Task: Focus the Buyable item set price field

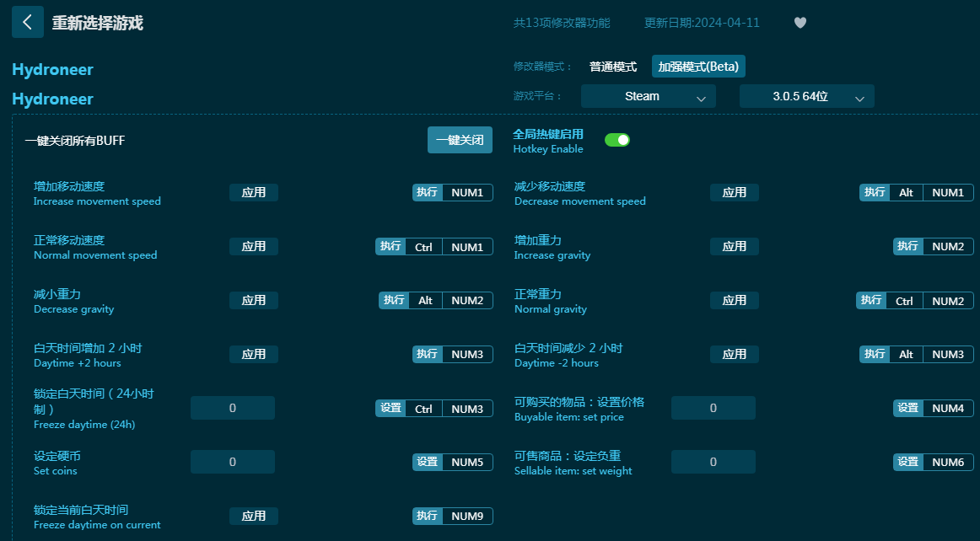Action: (713, 408)
